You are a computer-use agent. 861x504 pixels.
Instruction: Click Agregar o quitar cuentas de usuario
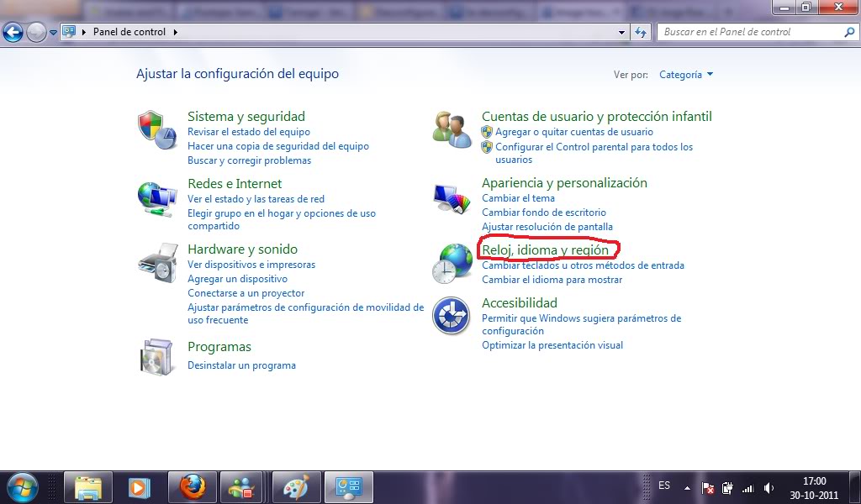point(574,132)
